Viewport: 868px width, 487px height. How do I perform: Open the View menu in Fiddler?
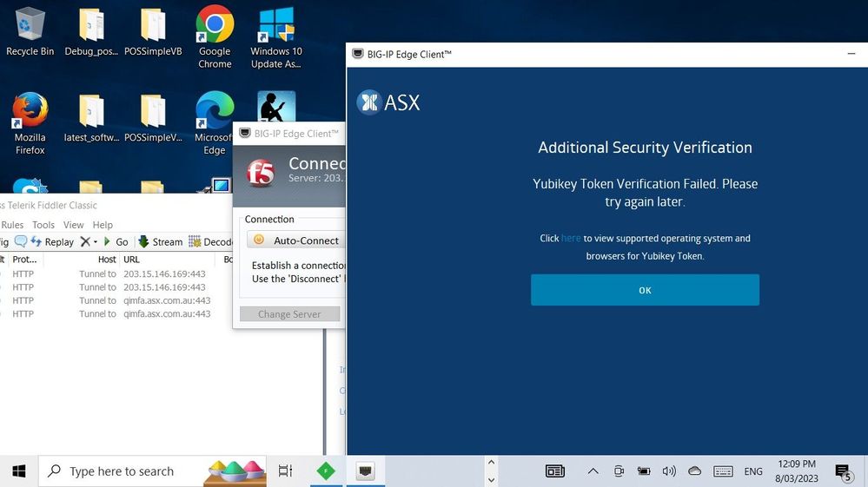tap(73, 225)
